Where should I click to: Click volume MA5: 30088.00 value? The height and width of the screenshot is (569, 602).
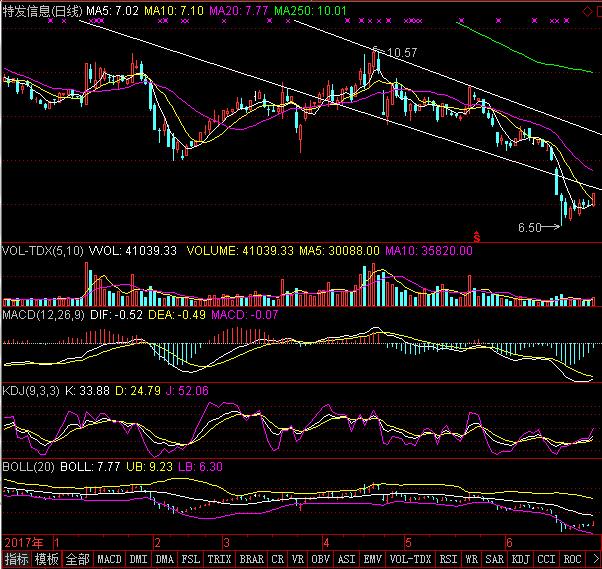[x=339, y=251]
